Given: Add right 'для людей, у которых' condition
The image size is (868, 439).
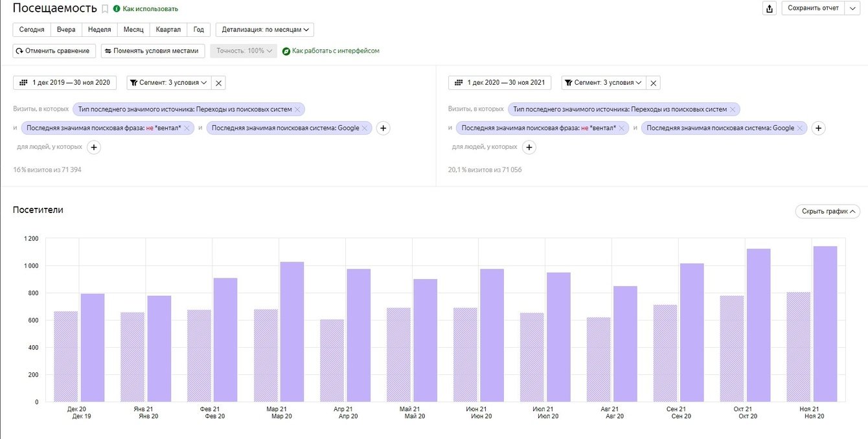Looking at the screenshot, I should pos(529,148).
